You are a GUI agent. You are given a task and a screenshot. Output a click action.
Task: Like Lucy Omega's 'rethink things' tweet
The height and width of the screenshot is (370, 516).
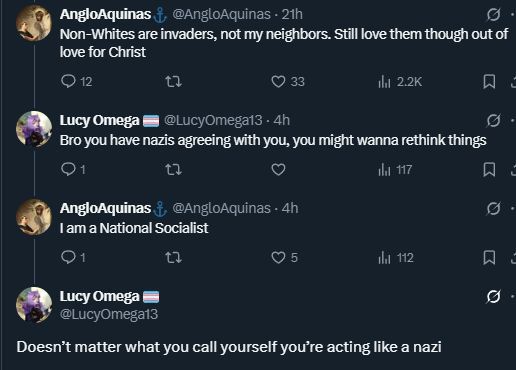(x=278, y=169)
